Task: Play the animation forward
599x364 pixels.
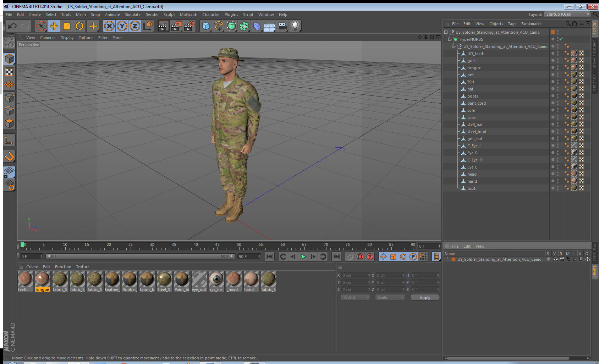Action: coord(303,257)
